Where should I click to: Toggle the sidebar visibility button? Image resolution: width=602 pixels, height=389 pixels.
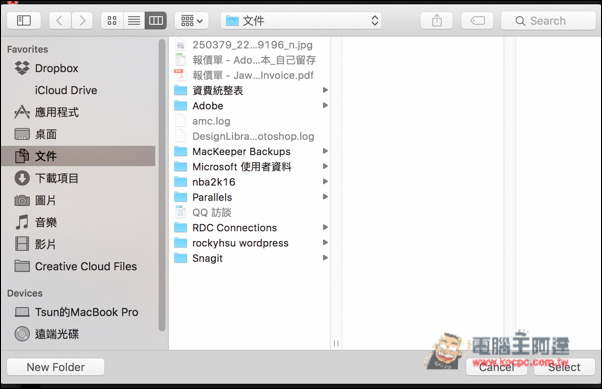(x=24, y=20)
